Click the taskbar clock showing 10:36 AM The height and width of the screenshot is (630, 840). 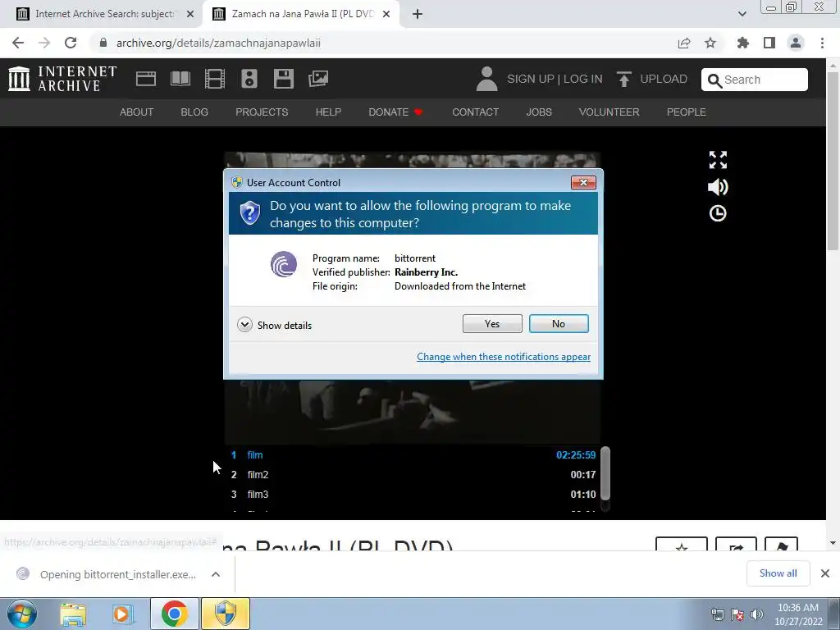(x=798, y=614)
